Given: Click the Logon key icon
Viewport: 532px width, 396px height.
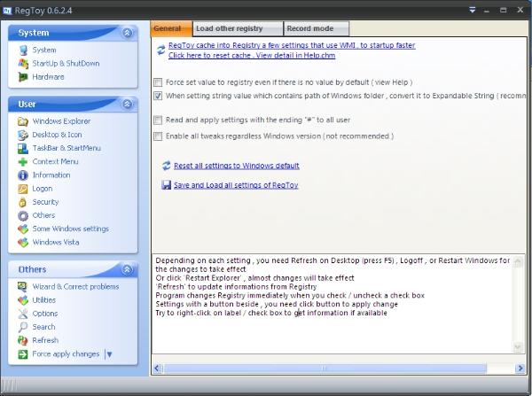Looking at the screenshot, I should coord(23,189).
